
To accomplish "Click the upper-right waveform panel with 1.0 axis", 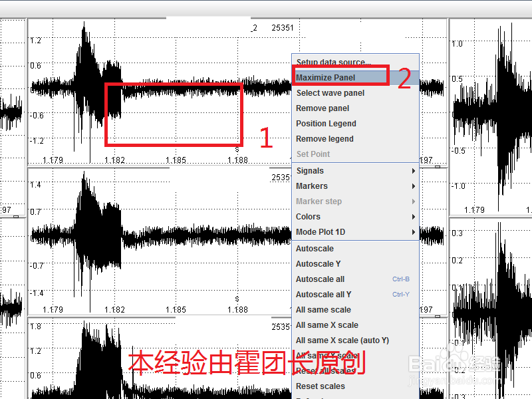I will [x=491, y=117].
